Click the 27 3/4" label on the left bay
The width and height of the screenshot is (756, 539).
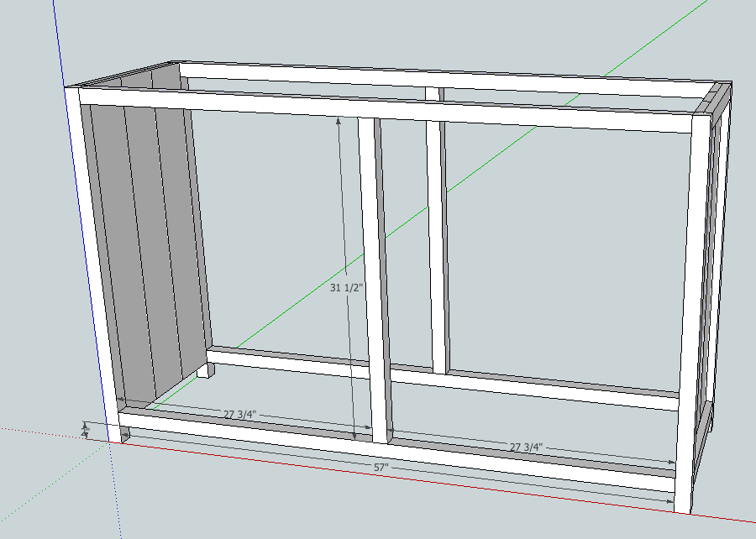point(240,414)
